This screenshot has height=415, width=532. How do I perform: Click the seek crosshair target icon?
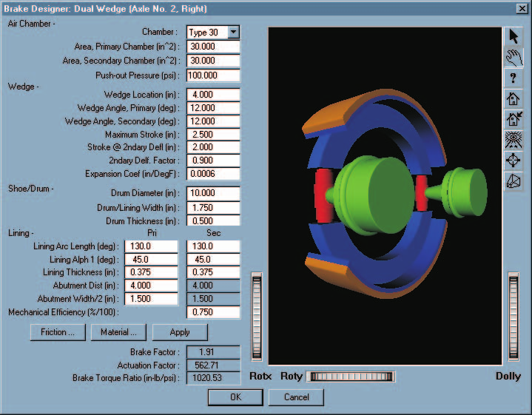point(514,161)
